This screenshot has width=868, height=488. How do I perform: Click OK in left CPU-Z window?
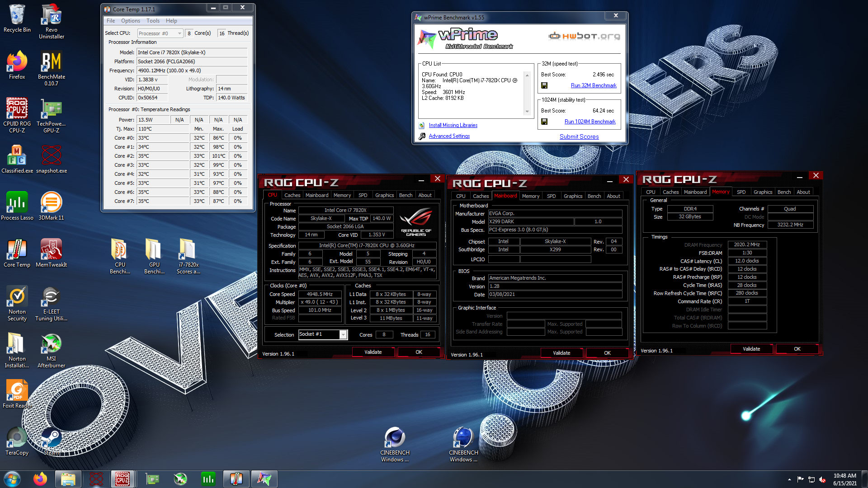[419, 352]
